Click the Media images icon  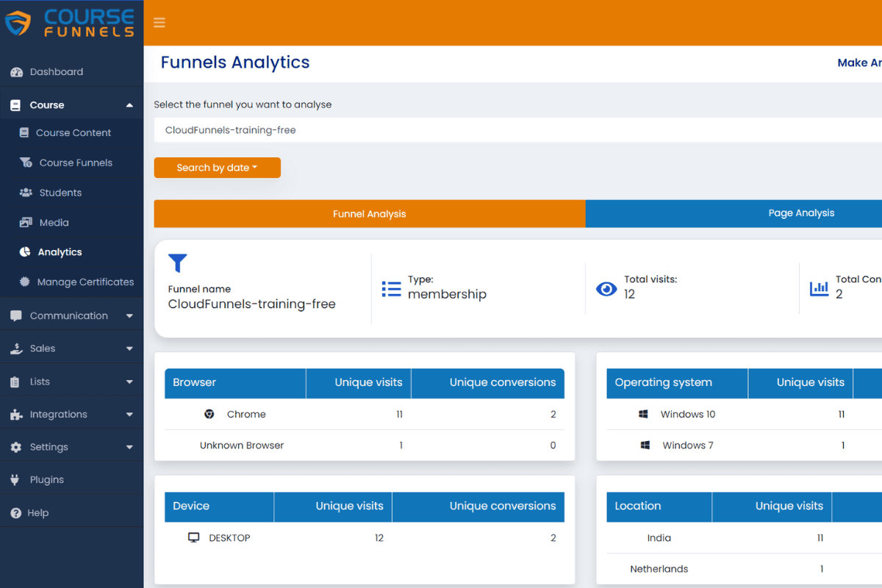point(26,222)
